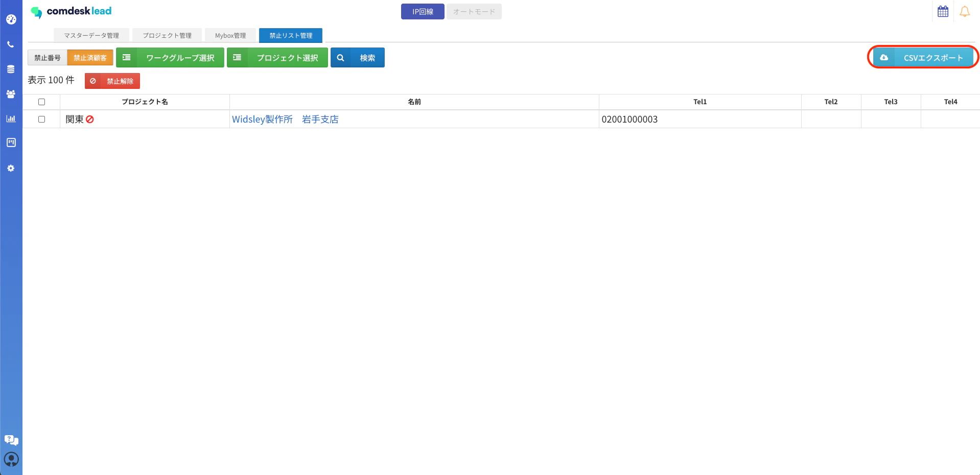The width and height of the screenshot is (980, 475).
Task: Click the プロジェクト名 column header
Action: pos(145,102)
